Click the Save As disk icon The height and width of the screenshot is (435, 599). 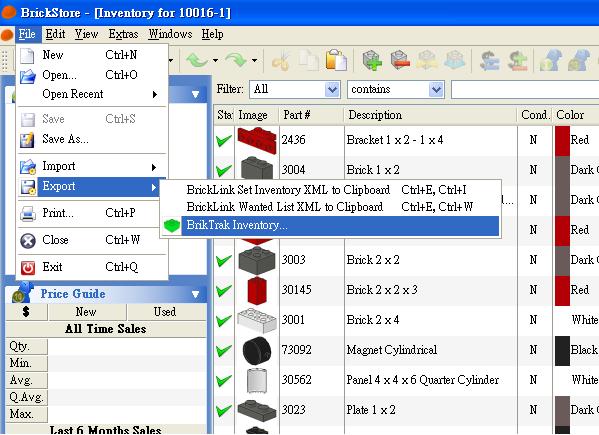point(28,139)
